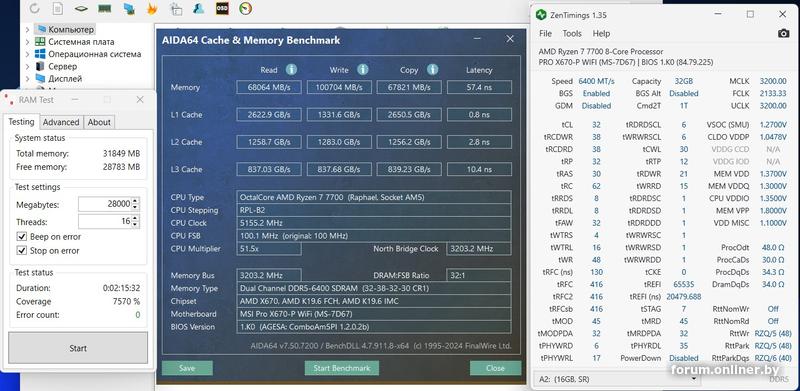Image resolution: width=800 pixels, height=391 pixels.
Task: Open the A2: (16GB, SR) module dropdown
Action: pyautogui.click(x=617, y=379)
